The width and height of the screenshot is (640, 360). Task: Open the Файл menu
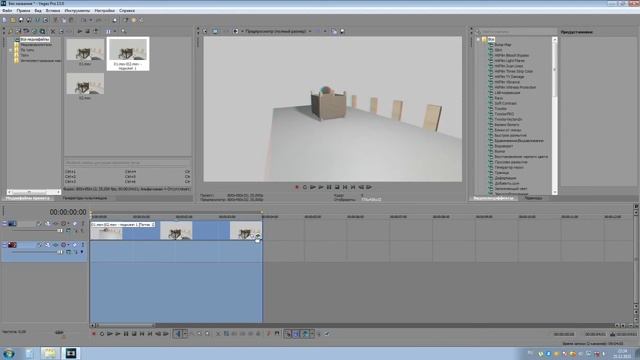(7, 11)
